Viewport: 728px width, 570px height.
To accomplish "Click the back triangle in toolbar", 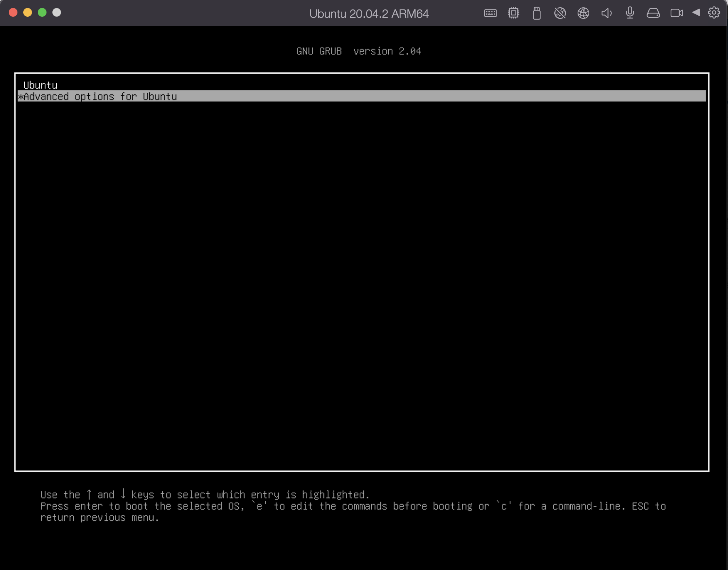I will (x=696, y=13).
